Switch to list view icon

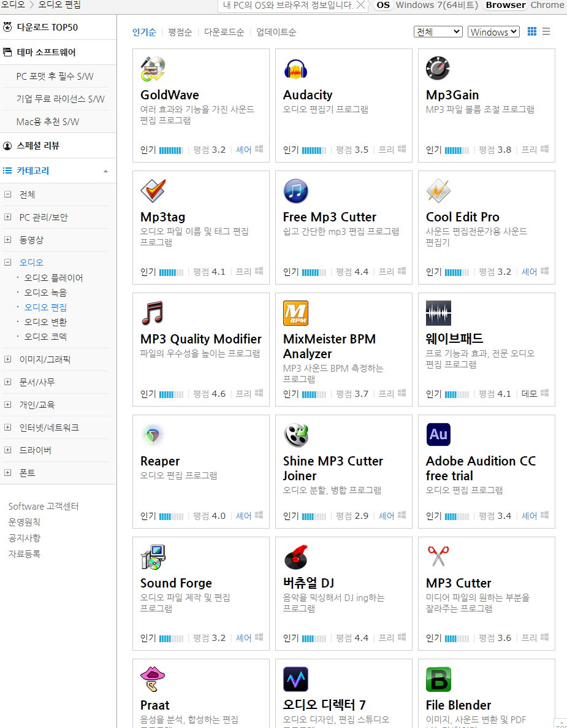(546, 31)
